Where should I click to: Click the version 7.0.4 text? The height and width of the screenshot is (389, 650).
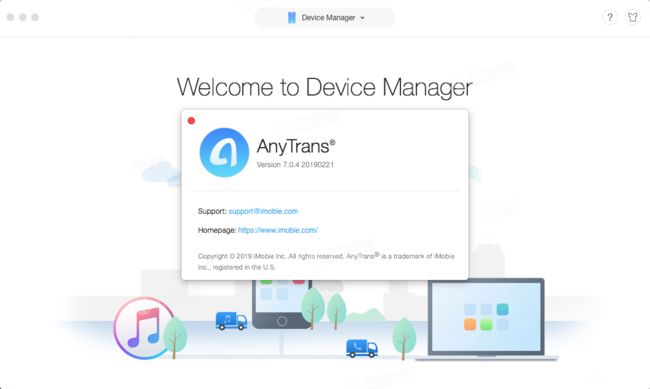[295, 165]
